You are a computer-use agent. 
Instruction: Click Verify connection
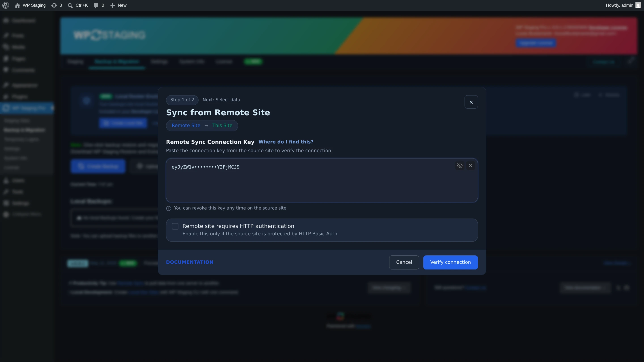pos(450,262)
